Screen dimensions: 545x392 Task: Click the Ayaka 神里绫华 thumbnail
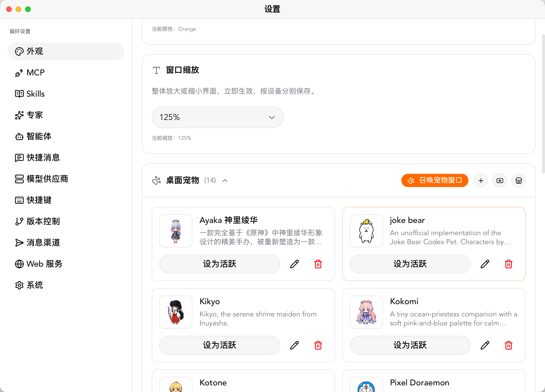pyautogui.click(x=176, y=231)
